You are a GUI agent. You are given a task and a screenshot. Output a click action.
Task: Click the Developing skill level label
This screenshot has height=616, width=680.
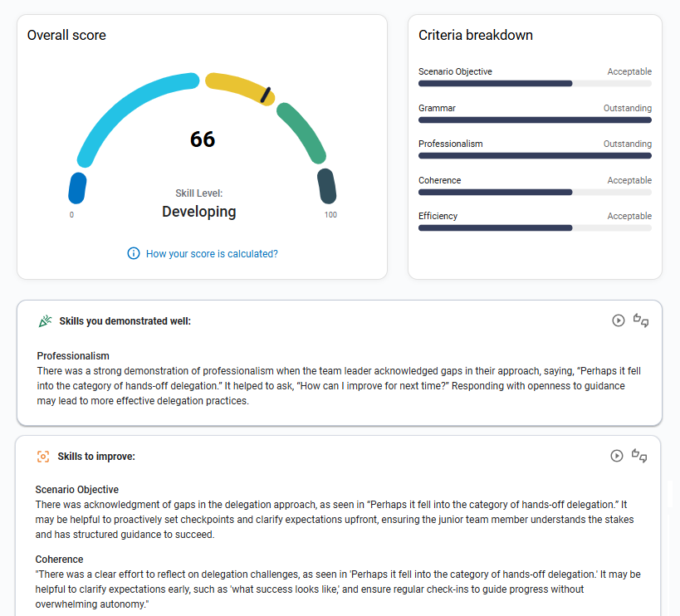tap(199, 212)
